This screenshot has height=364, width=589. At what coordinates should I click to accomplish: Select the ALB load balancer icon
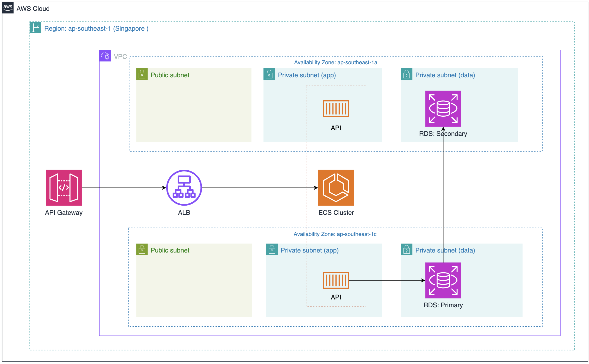[x=184, y=188]
